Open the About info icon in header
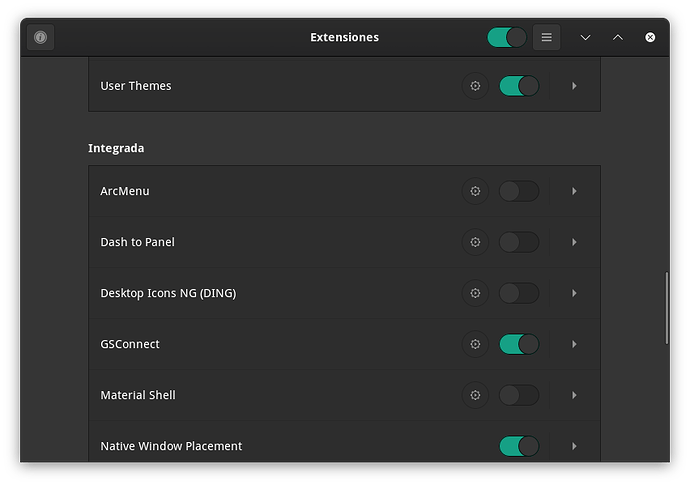 40,38
